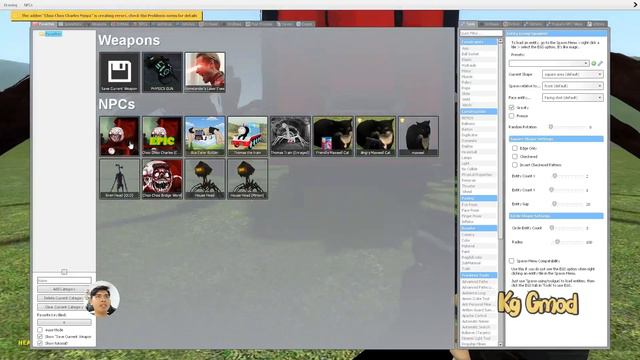Enable the Freeze checkbox
This screenshot has height=360, width=640.
pos(511,116)
